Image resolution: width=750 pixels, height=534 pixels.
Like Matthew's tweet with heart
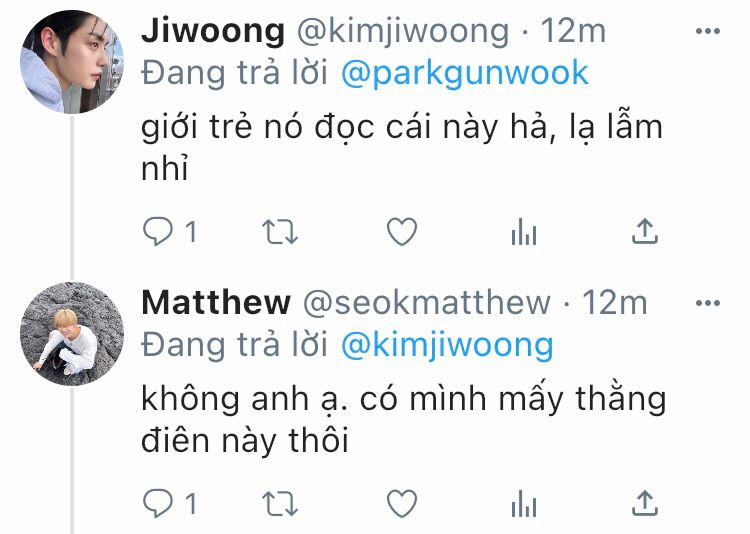coord(402,503)
